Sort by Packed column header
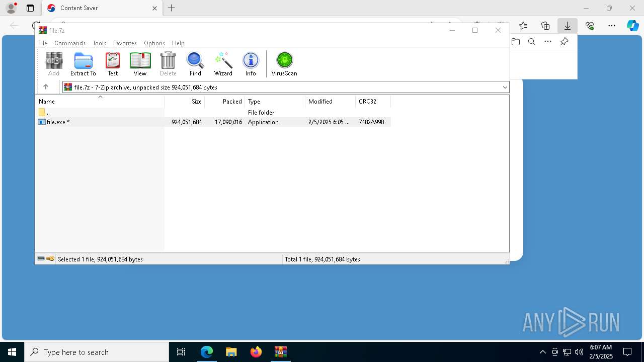The image size is (644, 362). tap(224, 102)
